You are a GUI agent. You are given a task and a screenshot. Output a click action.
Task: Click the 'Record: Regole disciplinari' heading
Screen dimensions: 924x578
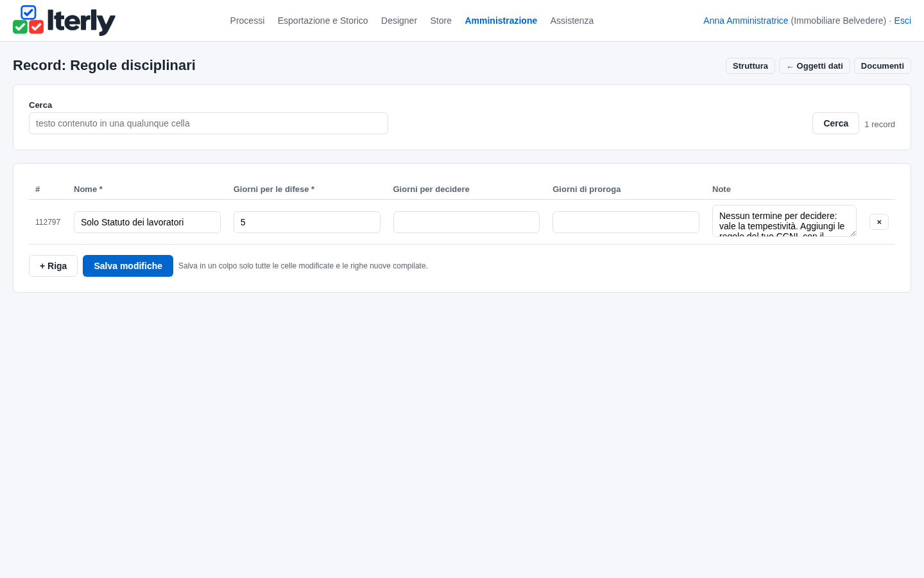click(x=104, y=66)
